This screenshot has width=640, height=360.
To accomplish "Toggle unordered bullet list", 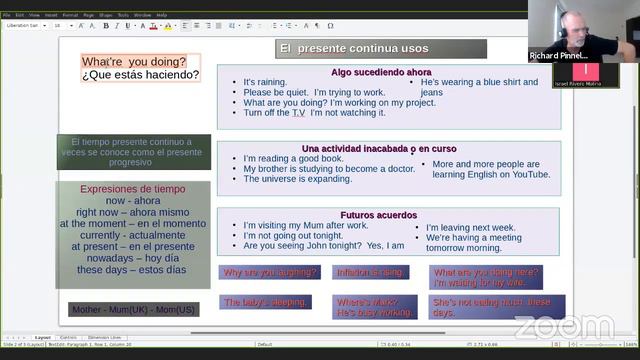I will pyautogui.click(x=274, y=26).
